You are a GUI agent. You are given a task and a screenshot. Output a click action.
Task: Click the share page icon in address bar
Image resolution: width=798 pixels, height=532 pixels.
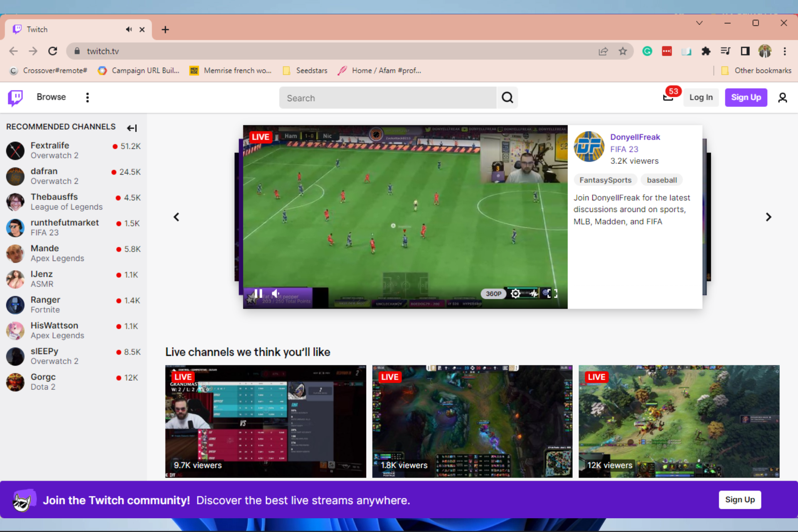(603, 51)
